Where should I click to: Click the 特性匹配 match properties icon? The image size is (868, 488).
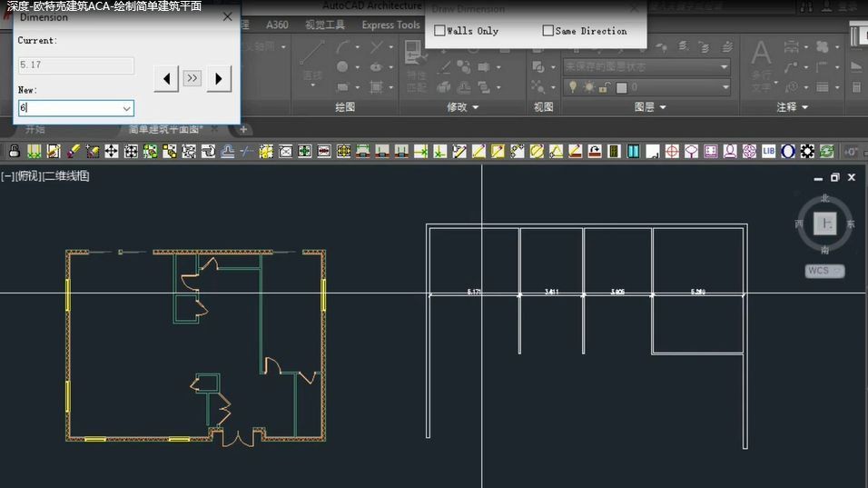pyautogui.click(x=416, y=66)
